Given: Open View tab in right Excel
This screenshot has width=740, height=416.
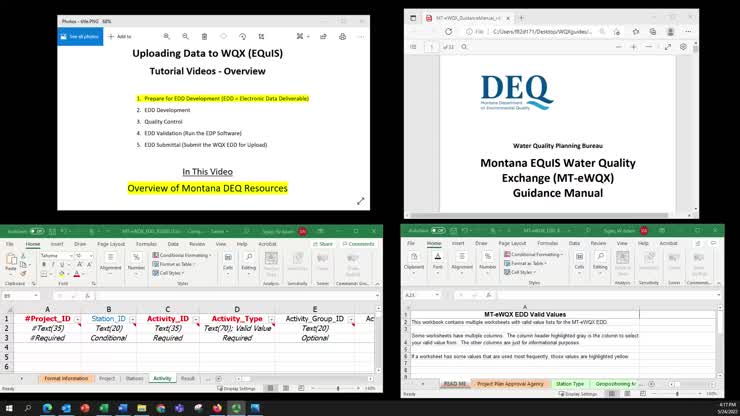Looking at the screenshot, I should (x=622, y=243).
